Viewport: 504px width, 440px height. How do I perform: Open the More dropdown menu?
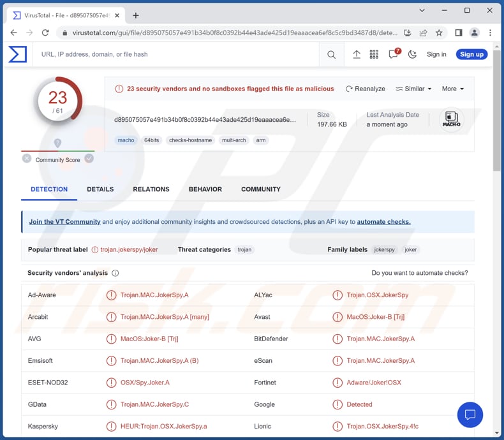[x=453, y=89]
